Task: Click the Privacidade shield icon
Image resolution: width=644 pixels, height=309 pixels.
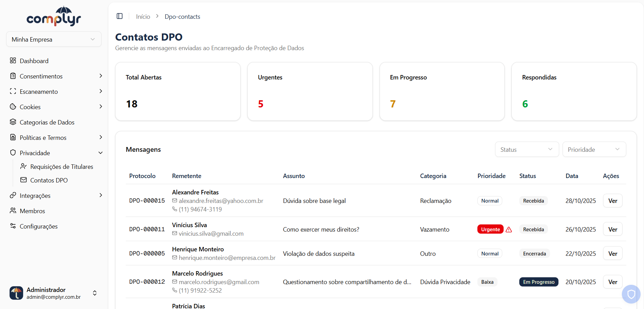Action: [13, 153]
